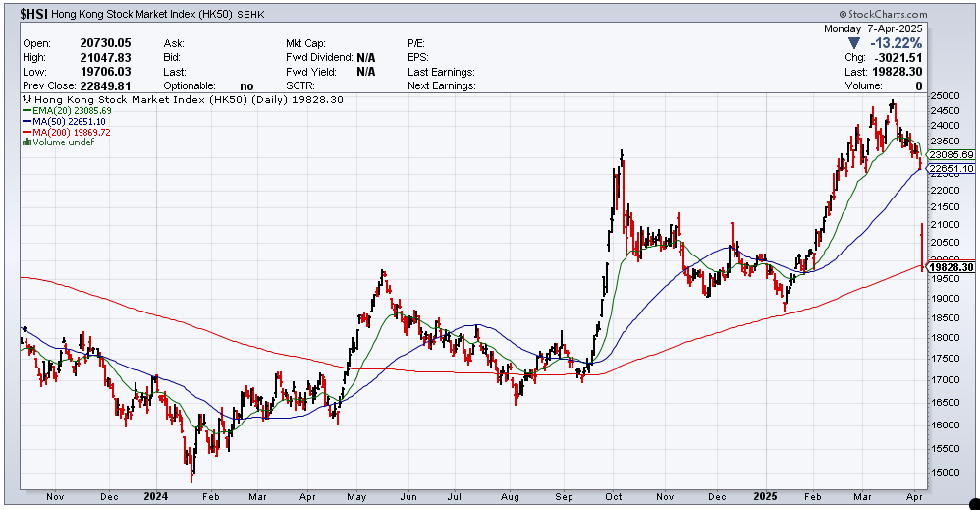Image resolution: width=980 pixels, height=510 pixels.
Task: Click the blue MA(50) line swatch in legend
Action: 26,122
